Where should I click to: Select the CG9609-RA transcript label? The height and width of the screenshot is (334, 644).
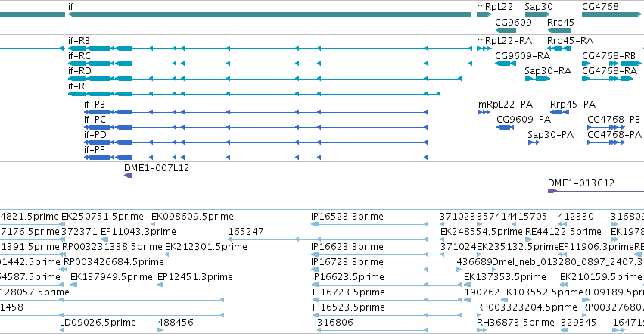click(x=522, y=56)
